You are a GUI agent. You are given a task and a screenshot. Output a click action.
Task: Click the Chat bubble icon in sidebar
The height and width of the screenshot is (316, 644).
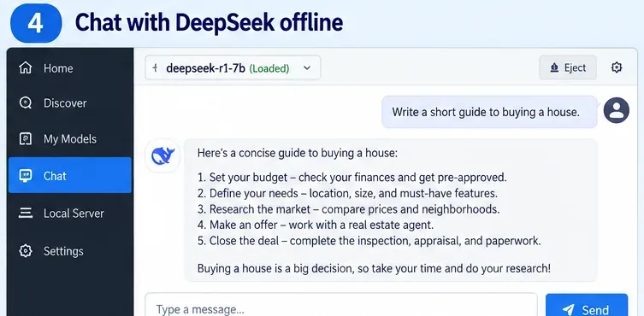(26, 176)
